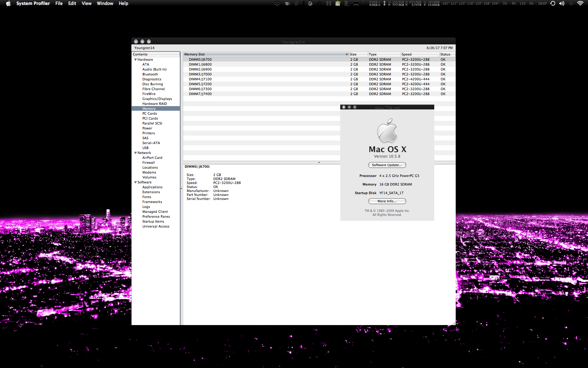Select Graphics/Displays in Contents list

[x=157, y=99]
